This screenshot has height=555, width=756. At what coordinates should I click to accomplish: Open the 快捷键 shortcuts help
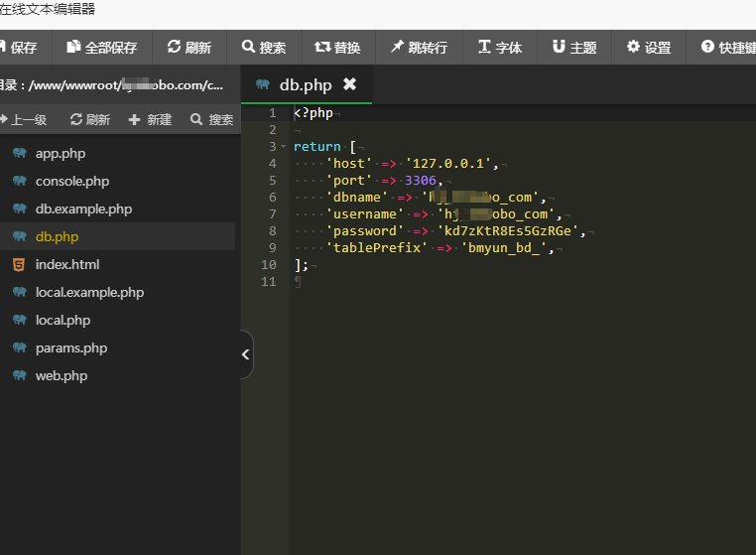tap(721, 48)
